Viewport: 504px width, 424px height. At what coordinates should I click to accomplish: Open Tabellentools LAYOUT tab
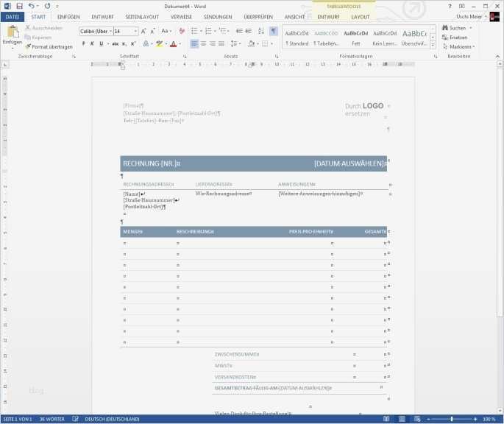point(361,17)
